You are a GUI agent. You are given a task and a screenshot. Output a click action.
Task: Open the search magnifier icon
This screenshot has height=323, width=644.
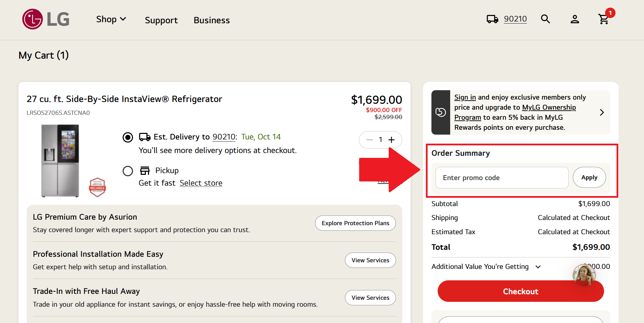click(x=545, y=19)
